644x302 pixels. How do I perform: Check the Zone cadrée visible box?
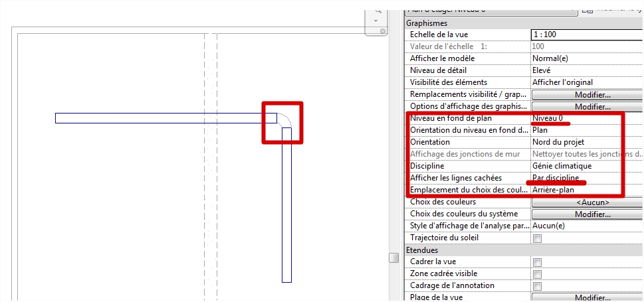pos(537,274)
